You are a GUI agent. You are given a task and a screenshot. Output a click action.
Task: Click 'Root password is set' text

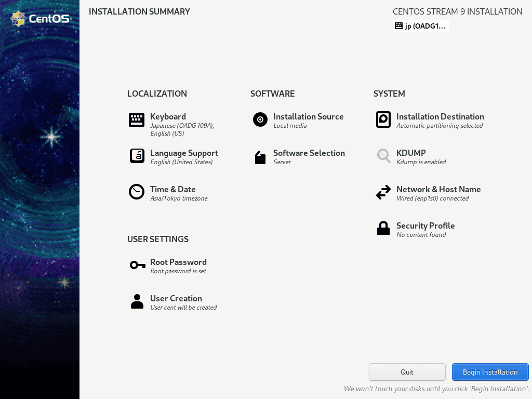[178, 271]
